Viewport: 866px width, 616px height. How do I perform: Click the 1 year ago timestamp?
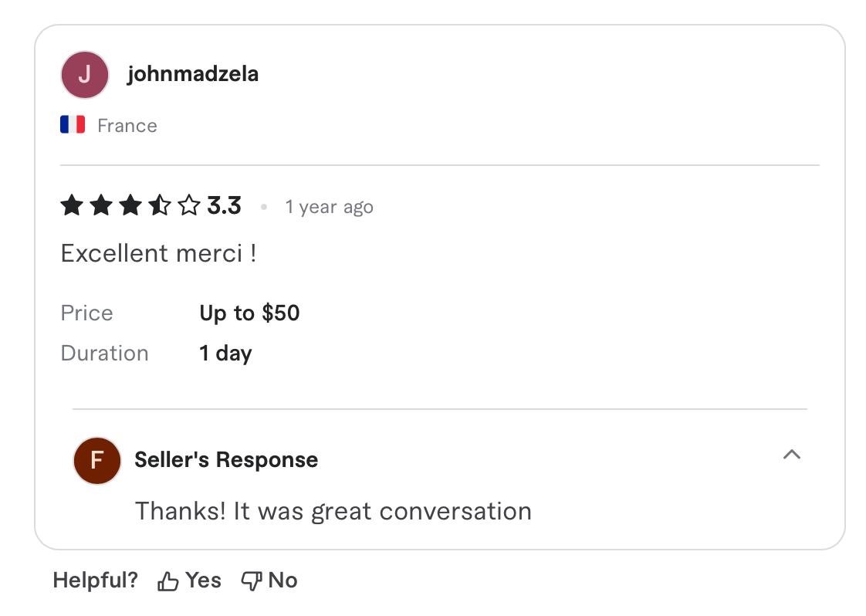[x=329, y=207]
